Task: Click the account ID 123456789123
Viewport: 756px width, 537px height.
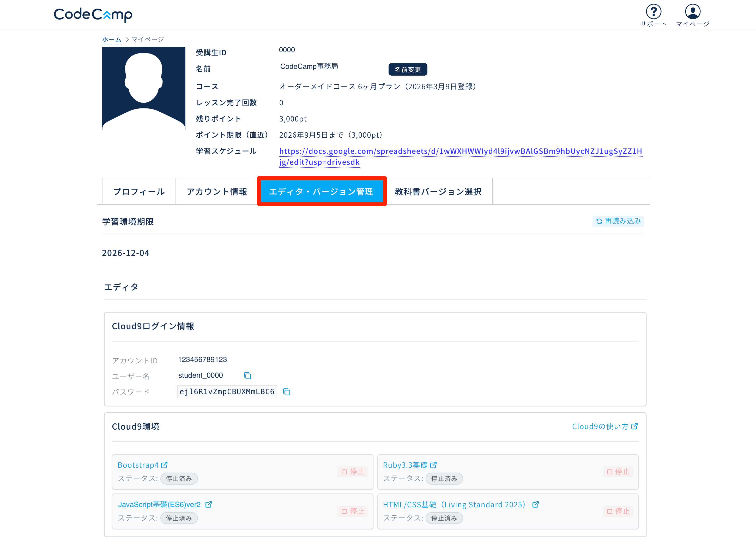Action: click(202, 359)
